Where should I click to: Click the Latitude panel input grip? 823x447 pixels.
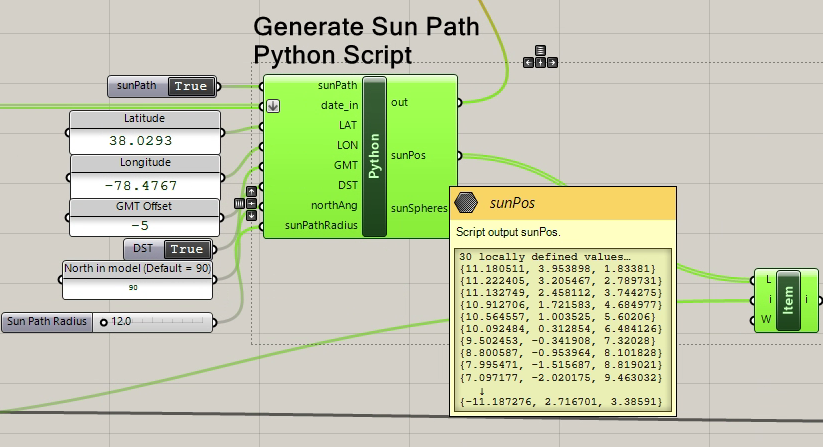(67, 133)
